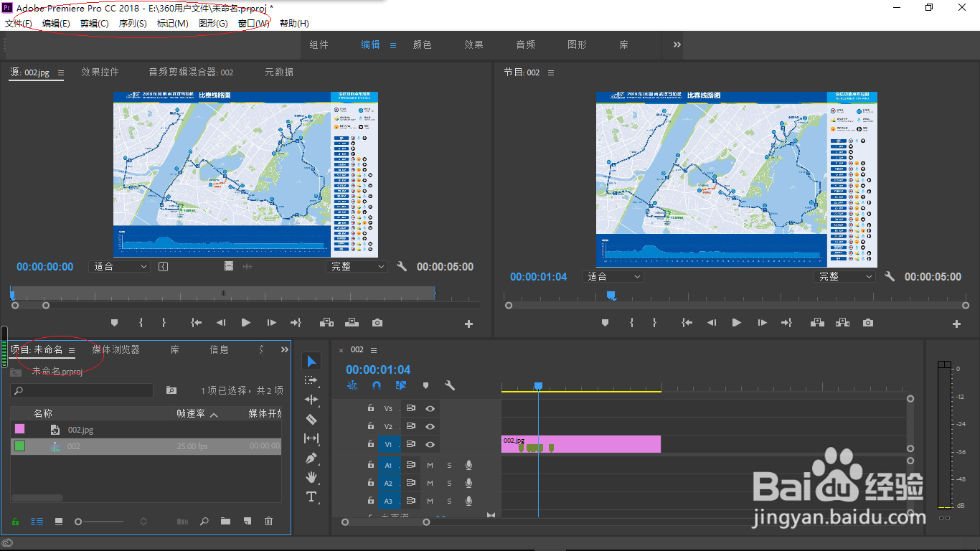Toggle V3 track eye visibility
Viewport: 980px width, 551px height.
430,408
